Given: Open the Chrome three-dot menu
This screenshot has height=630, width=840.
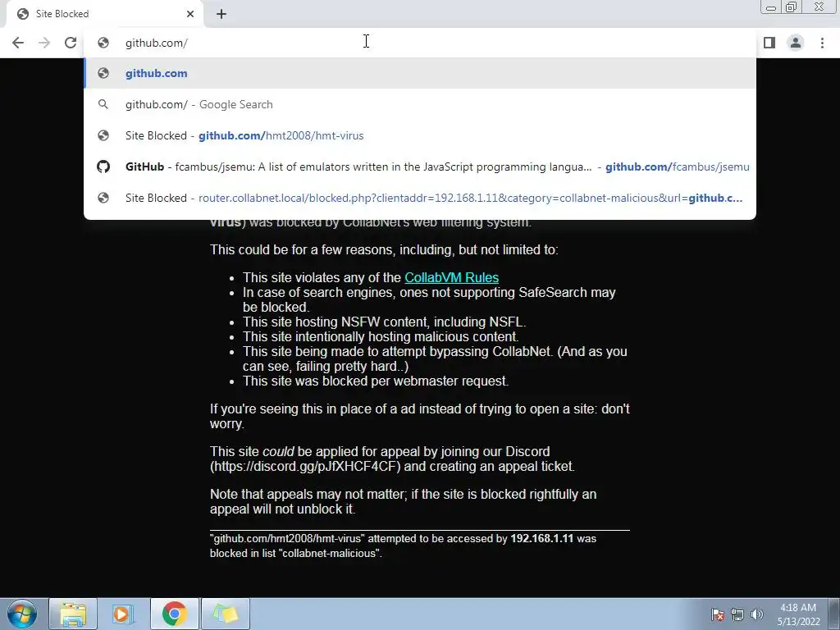Looking at the screenshot, I should click(822, 43).
